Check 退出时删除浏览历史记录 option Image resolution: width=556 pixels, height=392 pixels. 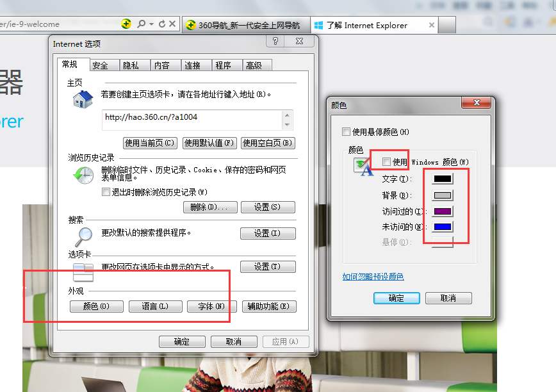(x=106, y=192)
